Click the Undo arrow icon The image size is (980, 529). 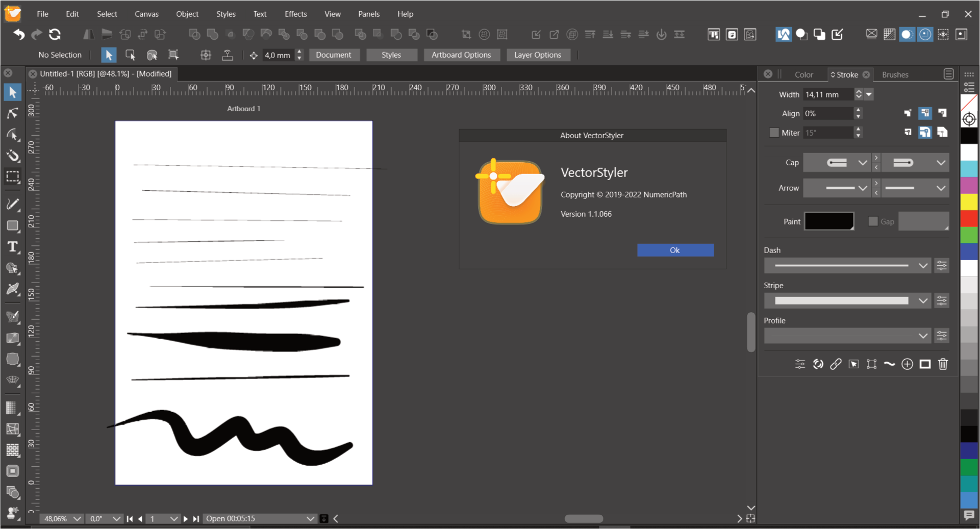pyautogui.click(x=19, y=35)
